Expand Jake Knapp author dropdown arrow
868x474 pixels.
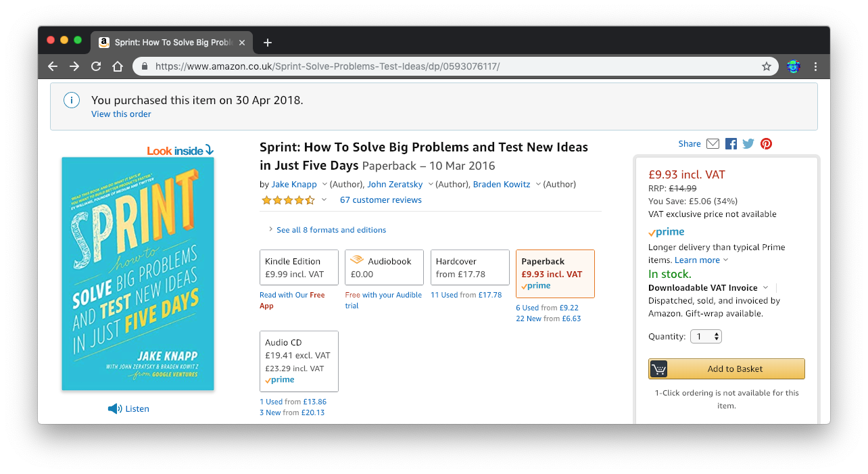[324, 184]
